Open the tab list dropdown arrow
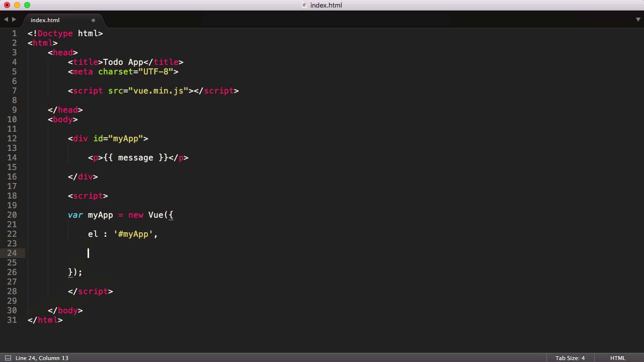644x362 pixels. coord(638,20)
